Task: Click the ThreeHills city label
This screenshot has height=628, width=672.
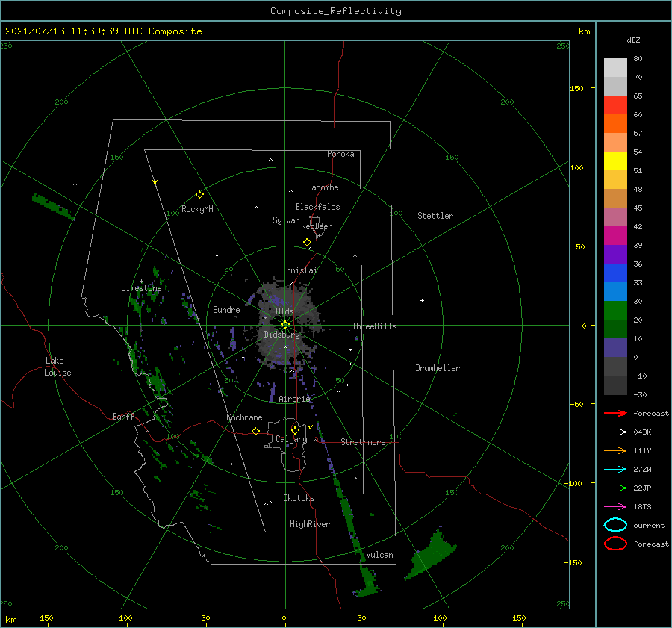Action: (374, 326)
